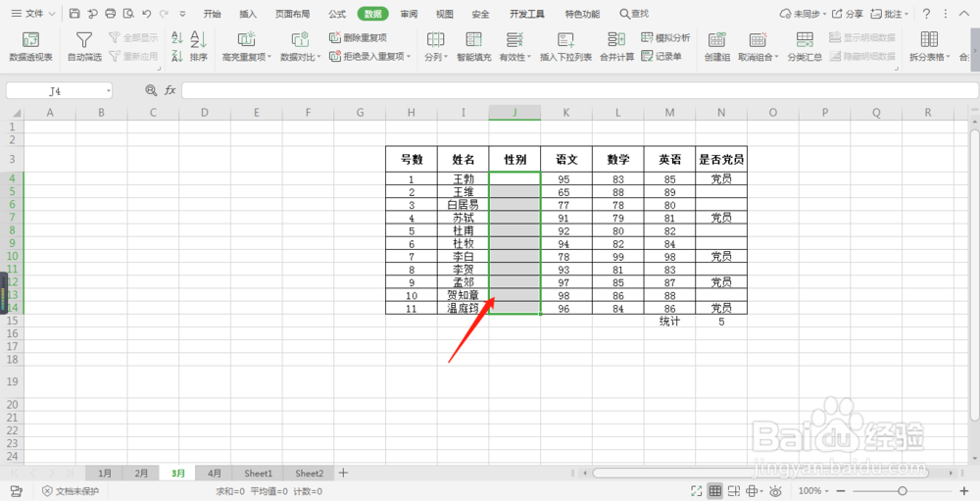Switch to page break preview in status bar
Viewport: 980px width, 501px height.
[734, 491]
